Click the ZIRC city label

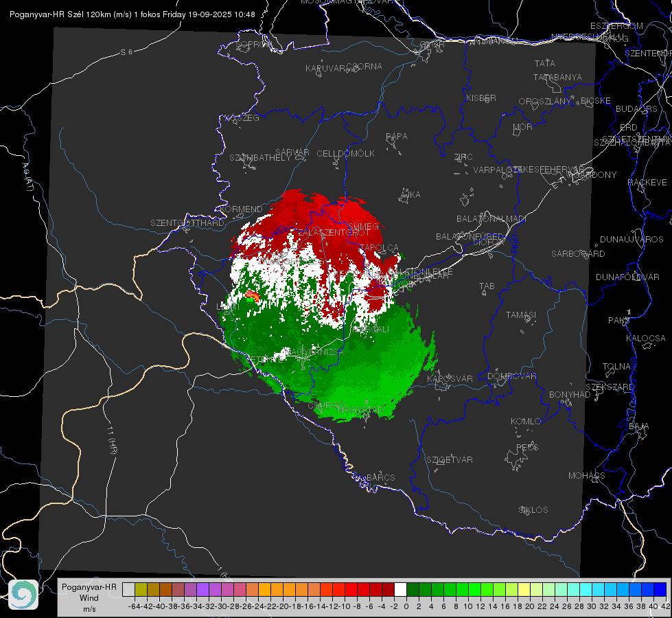click(463, 157)
